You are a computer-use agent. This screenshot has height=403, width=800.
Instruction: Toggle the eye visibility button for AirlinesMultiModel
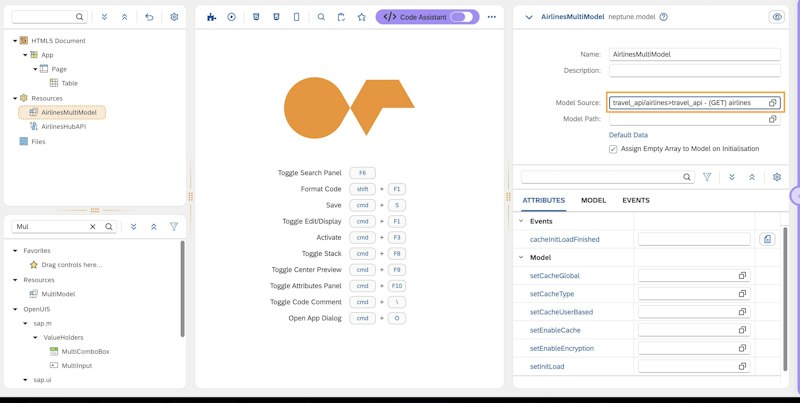click(x=777, y=17)
